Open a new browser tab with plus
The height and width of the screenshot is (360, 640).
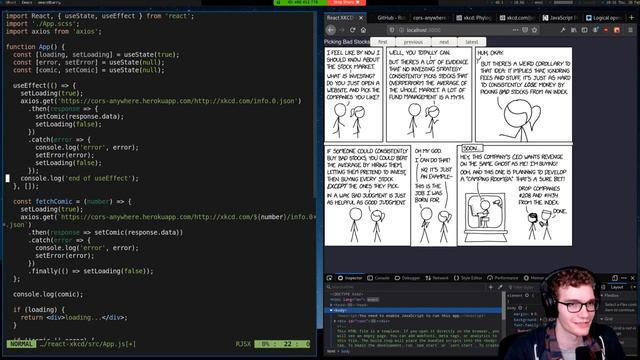[631, 18]
